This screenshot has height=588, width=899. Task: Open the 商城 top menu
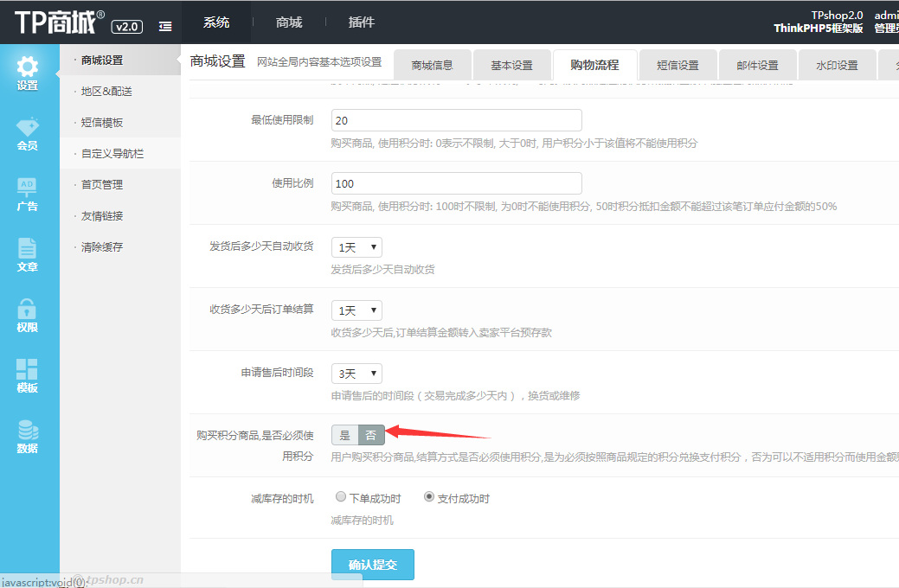click(289, 22)
